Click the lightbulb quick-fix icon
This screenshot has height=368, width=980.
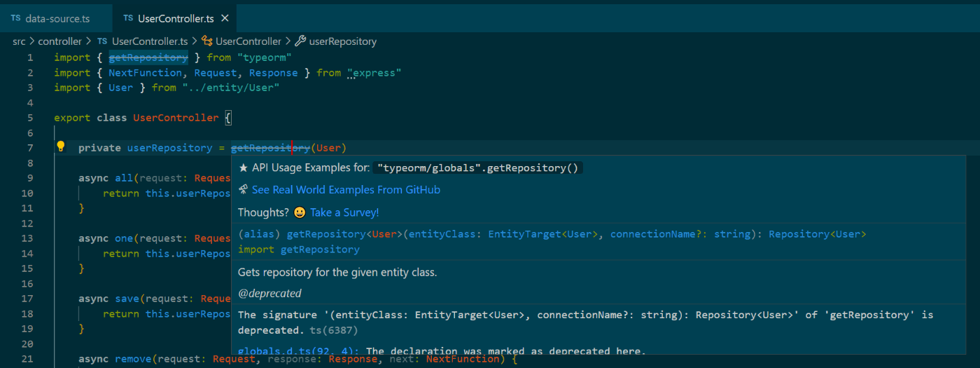pos(61,146)
